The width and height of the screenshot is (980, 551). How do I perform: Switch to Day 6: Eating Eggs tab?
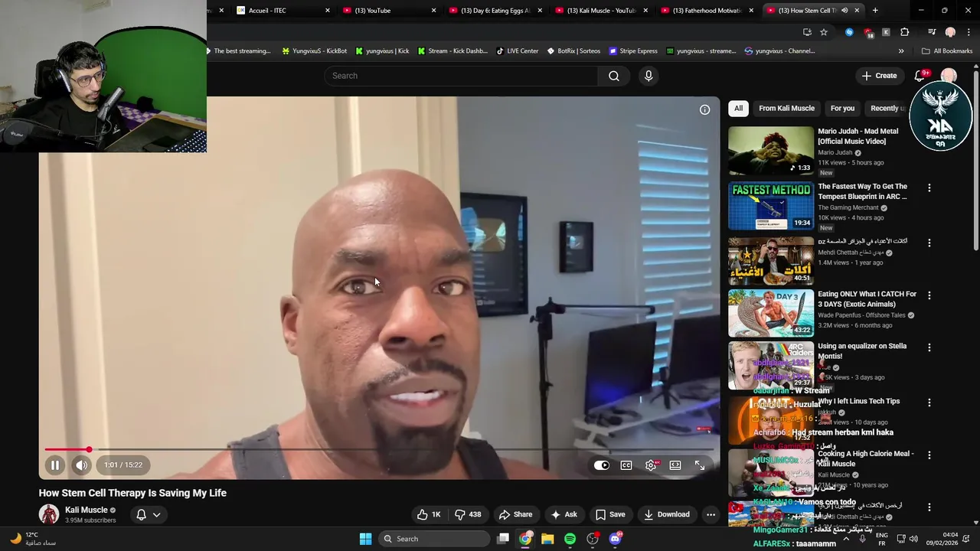494,11
